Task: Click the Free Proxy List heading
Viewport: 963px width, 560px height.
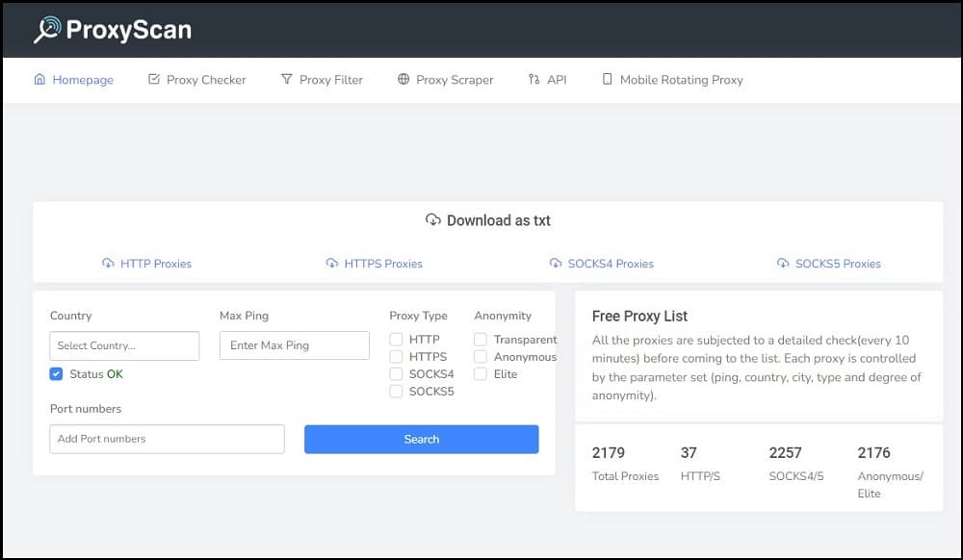Action: (639, 316)
